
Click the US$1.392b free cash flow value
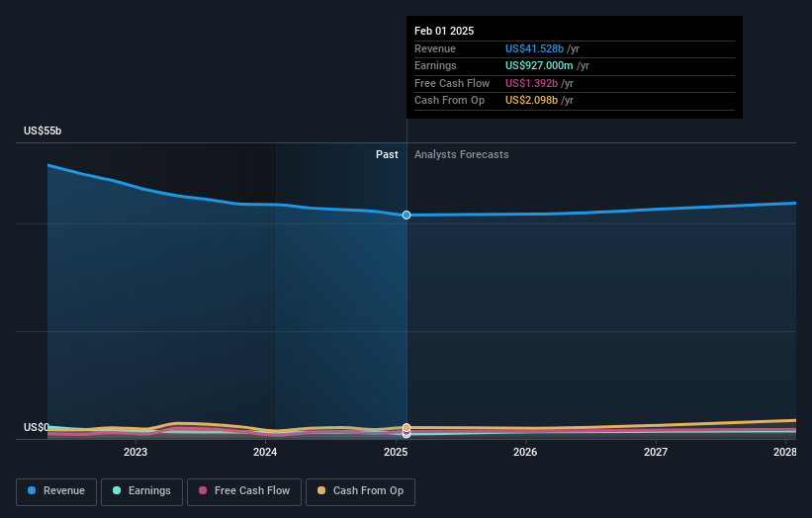[x=531, y=83]
